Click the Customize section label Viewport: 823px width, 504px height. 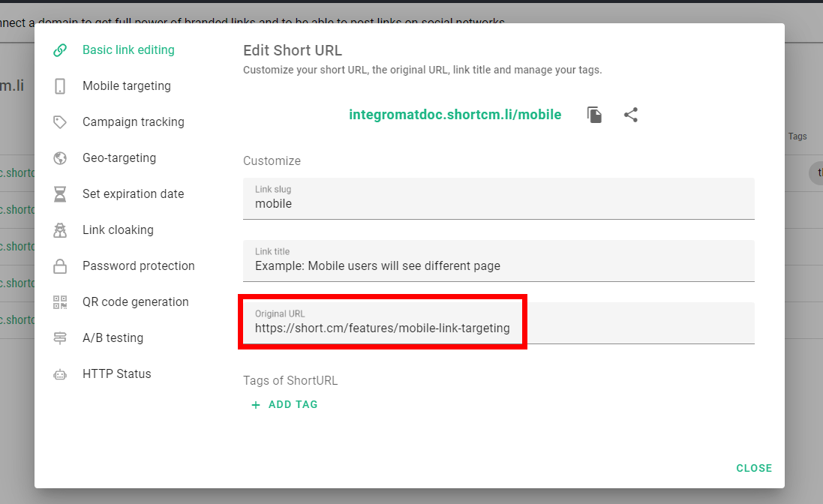pos(272,161)
